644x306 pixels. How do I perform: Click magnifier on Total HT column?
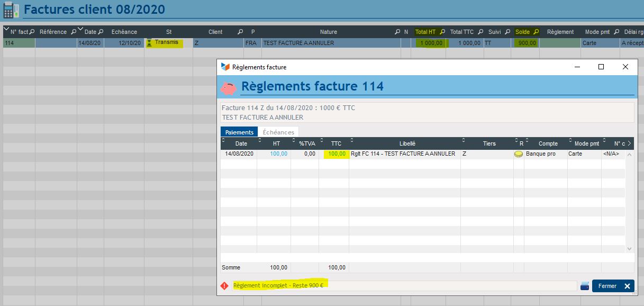pos(442,32)
